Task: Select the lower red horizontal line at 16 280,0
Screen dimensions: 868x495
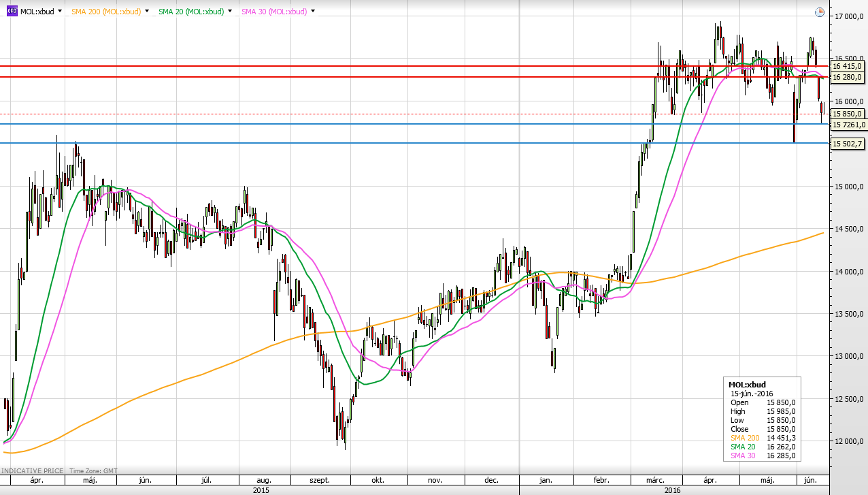Action: coord(414,77)
